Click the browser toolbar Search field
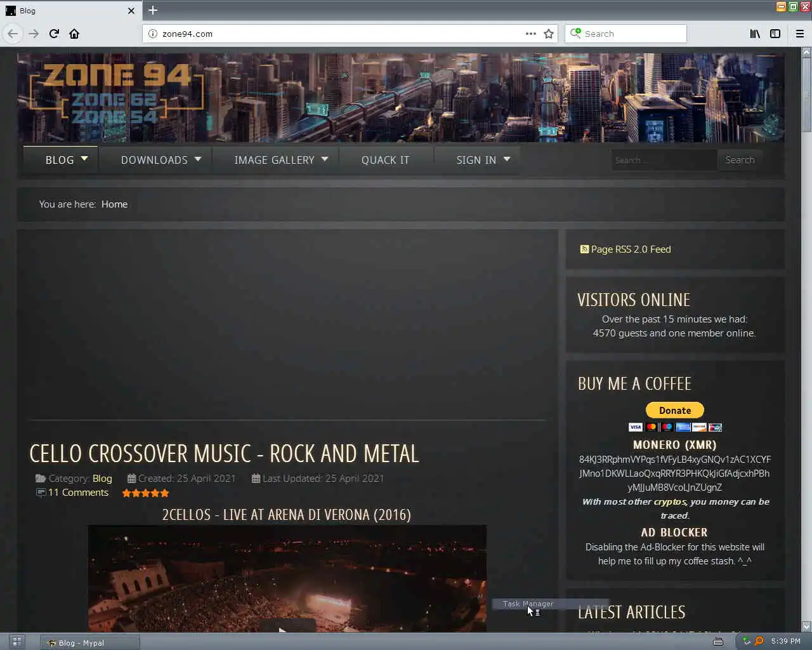 pyautogui.click(x=625, y=34)
